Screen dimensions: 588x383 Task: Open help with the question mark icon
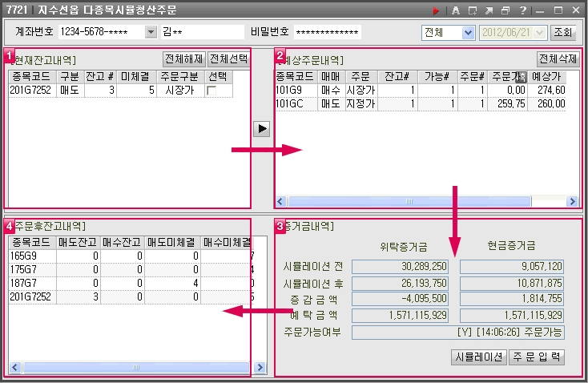[522, 10]
